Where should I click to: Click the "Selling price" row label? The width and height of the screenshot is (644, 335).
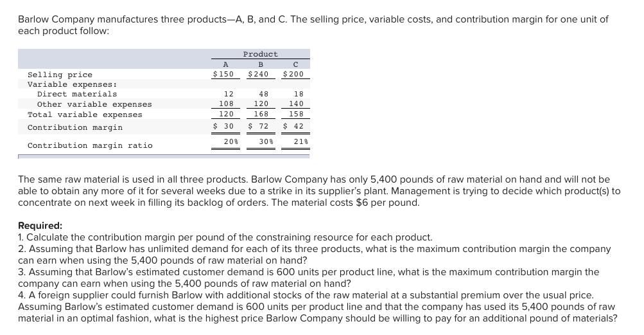pyautogui.click(x=60, y=75)
